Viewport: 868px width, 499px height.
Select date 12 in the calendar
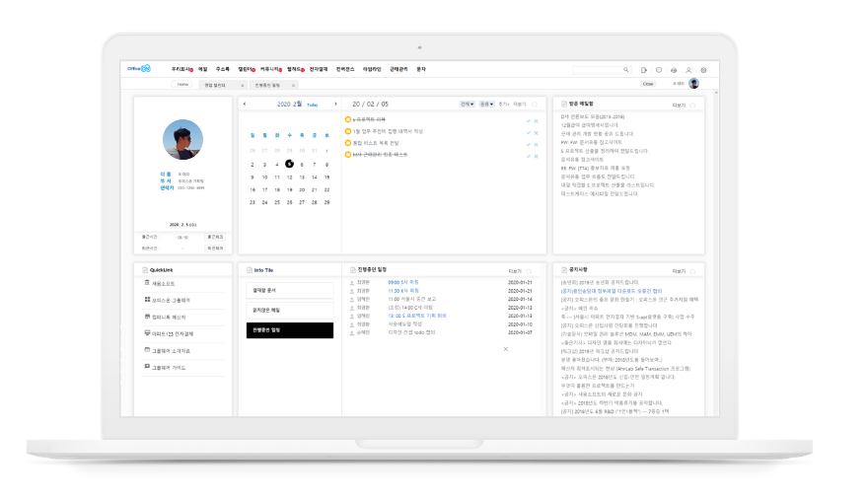(x=289, y=177)
